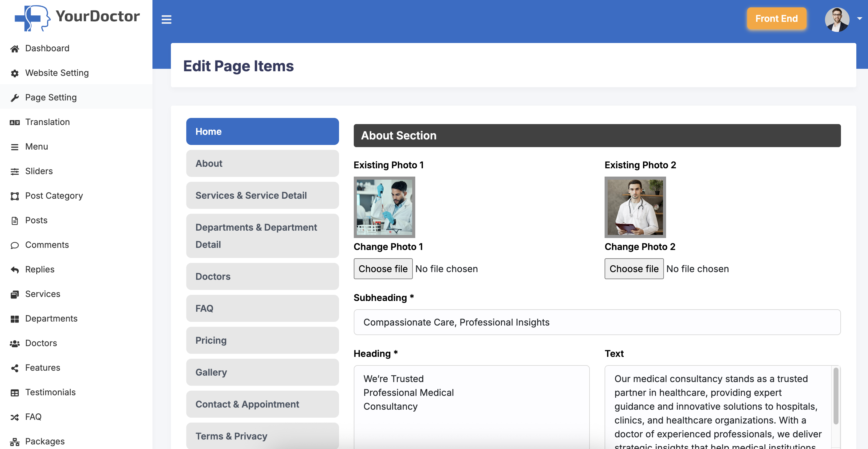Screen dimensions: 868x449
Task: Click the Doctors group icon in sidebar
Action: 14,344
